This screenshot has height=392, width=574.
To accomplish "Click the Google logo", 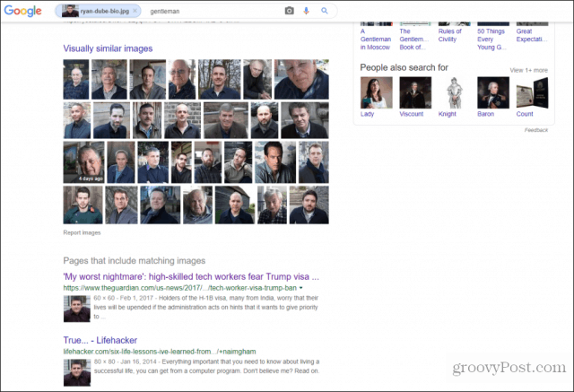I will 22,11.
